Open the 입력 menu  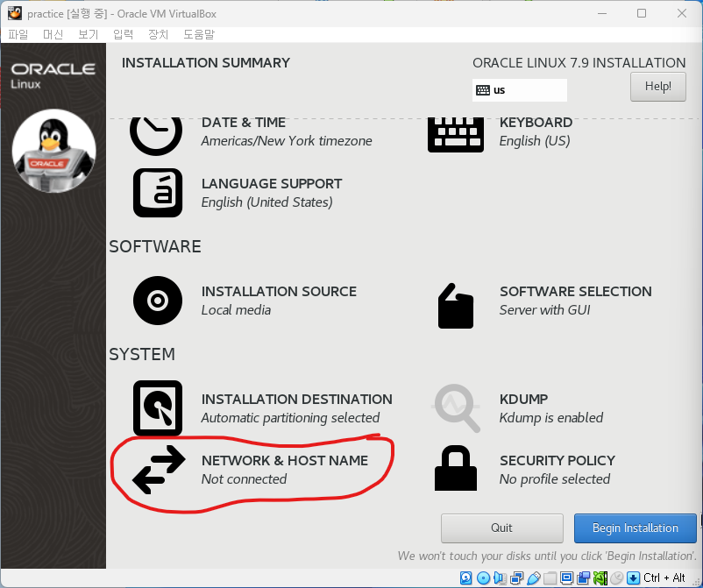pyautogui.click(x=123, y=34)
